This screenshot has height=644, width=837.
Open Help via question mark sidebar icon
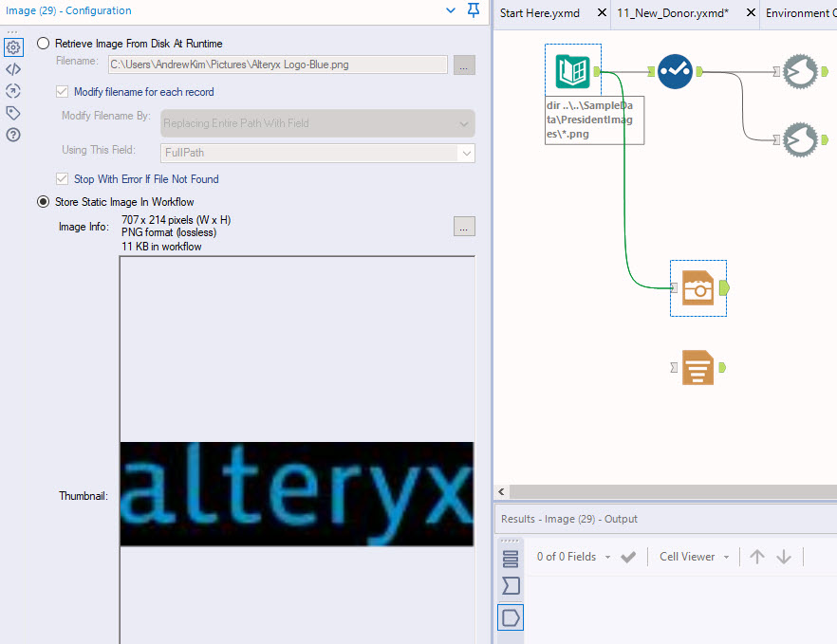click(x=12, y=134)
